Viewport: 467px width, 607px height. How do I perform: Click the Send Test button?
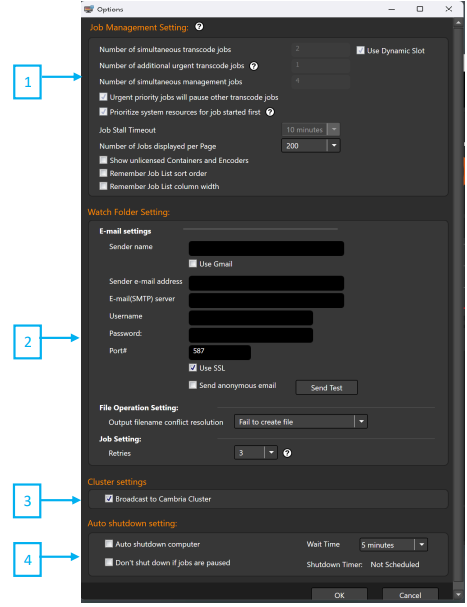(x=326, y=388)
